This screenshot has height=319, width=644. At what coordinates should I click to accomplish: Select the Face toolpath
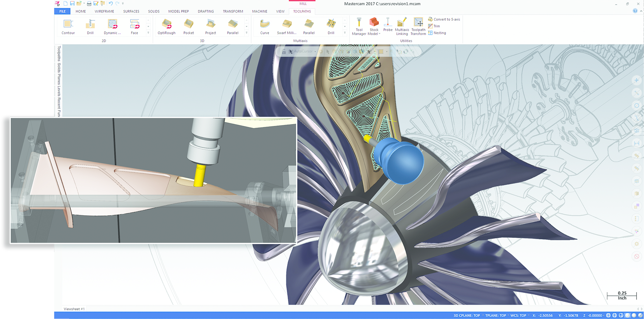click(x=135, y=27)
